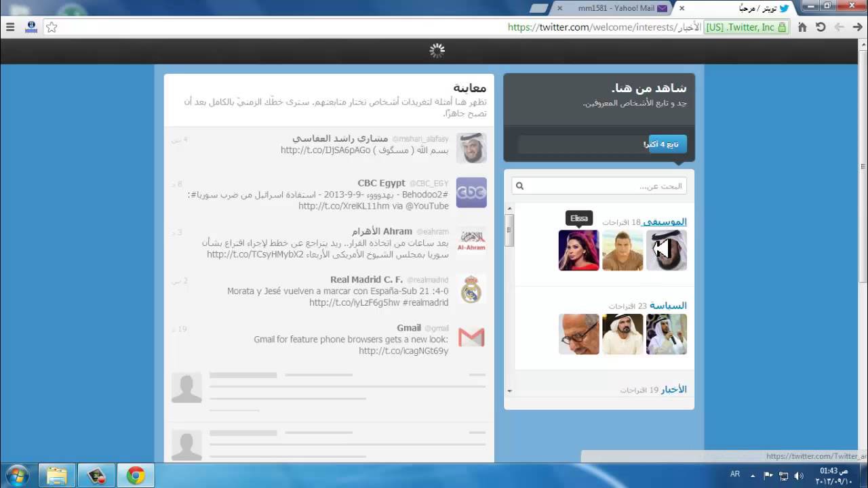
Task: Click the categories list scrollbar thumb
Action: coord(509,230)
